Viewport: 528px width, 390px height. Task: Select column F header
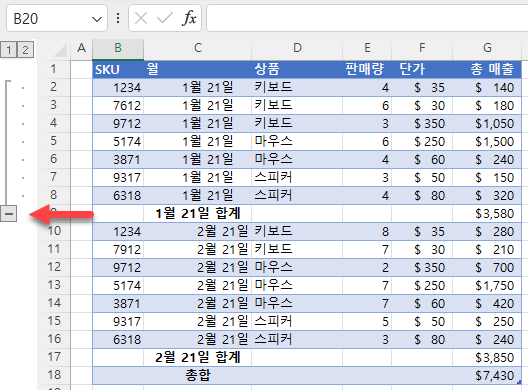pyautogui.click(x=422, y=48)
